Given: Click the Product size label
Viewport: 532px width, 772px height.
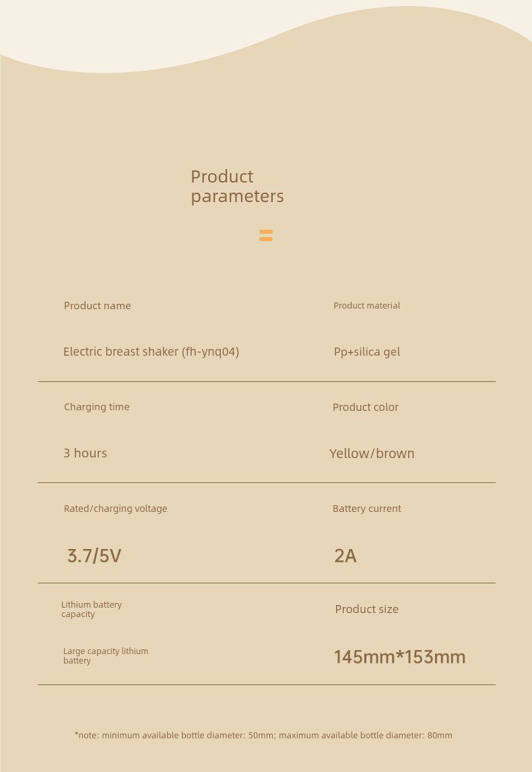Looking at the screenshot, I should 366,609.
